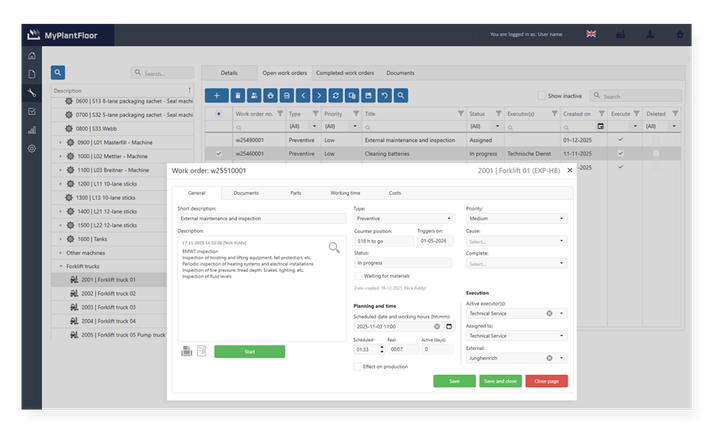Click the save document icon next to print
The width and height of the screenshot is (713, 435).
(286, 95)
